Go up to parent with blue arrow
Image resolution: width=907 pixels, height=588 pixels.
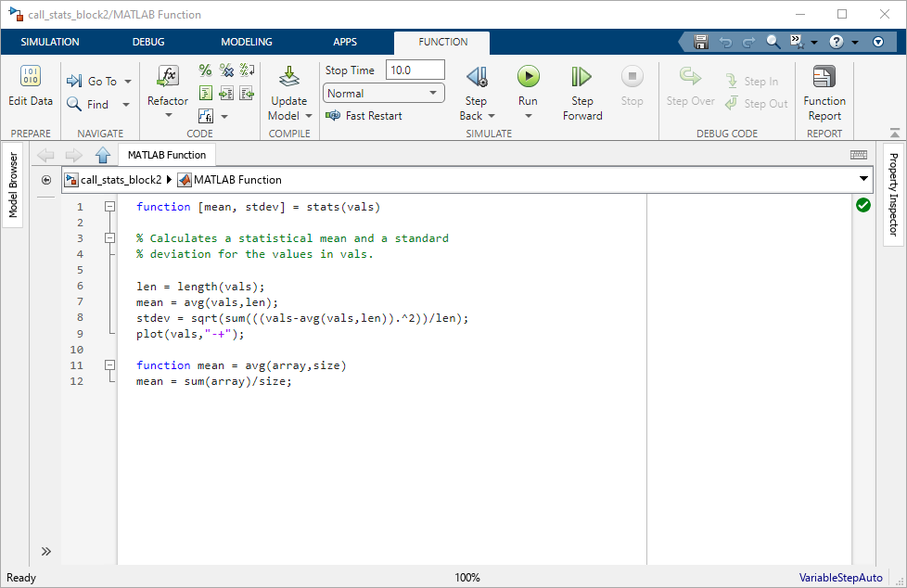click(103, 155)
